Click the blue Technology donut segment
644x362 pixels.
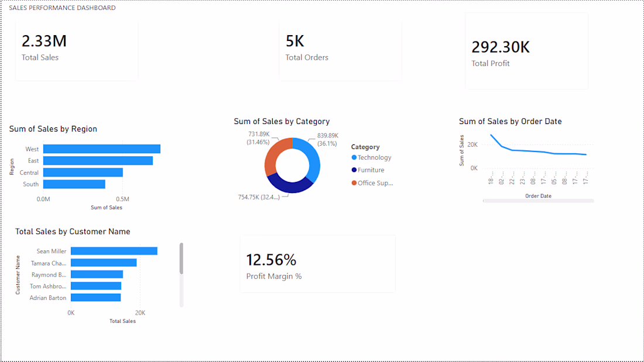[x=313, y=159]
